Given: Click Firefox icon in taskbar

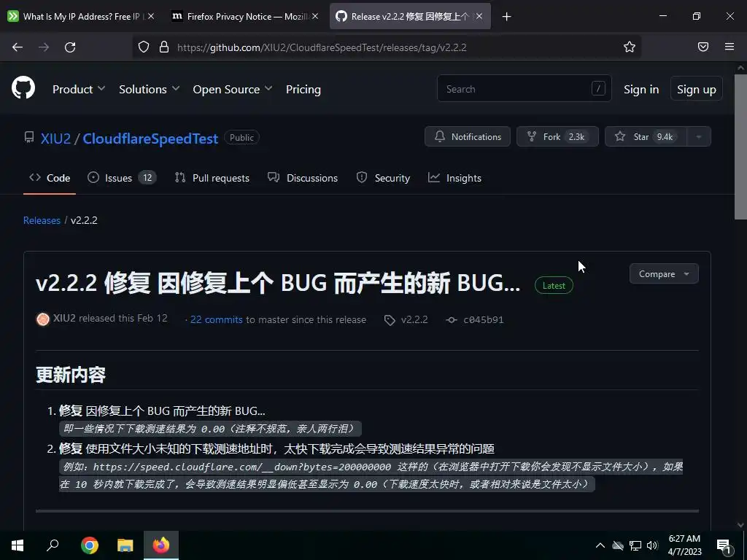Looking at the screenshot, I should point(161,545).
